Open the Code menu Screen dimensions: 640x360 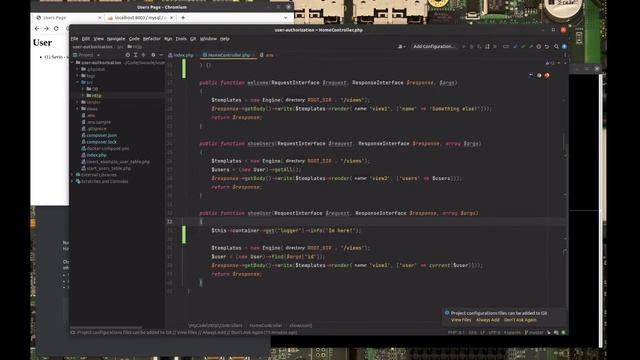coord(134,39)
